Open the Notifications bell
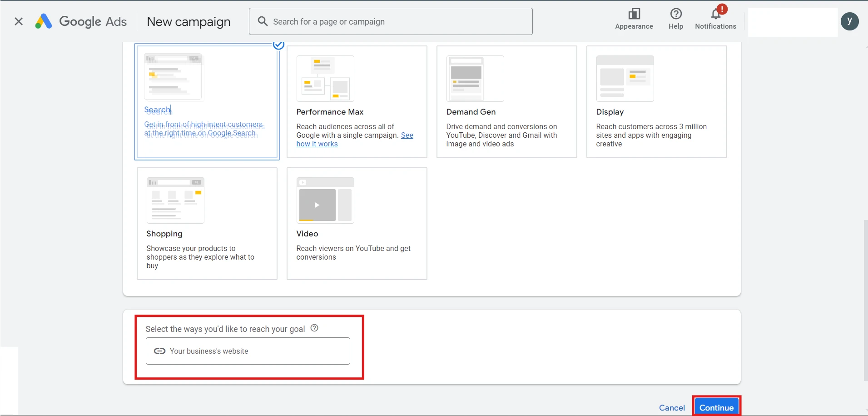868x416 pixels. click(715, 18)
